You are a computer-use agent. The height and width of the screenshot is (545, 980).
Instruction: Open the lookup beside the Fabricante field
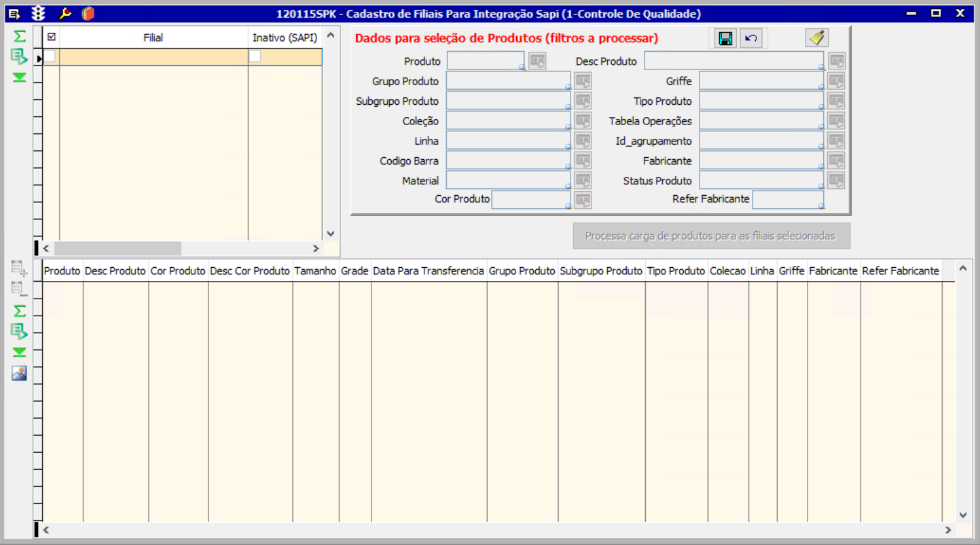point(837,160)
